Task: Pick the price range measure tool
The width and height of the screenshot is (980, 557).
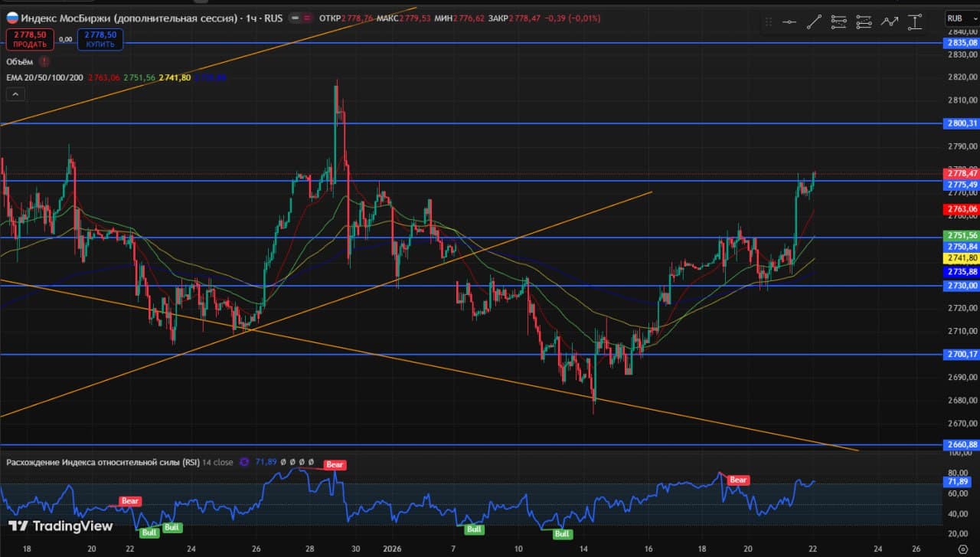Action: (x=915, y=22)
